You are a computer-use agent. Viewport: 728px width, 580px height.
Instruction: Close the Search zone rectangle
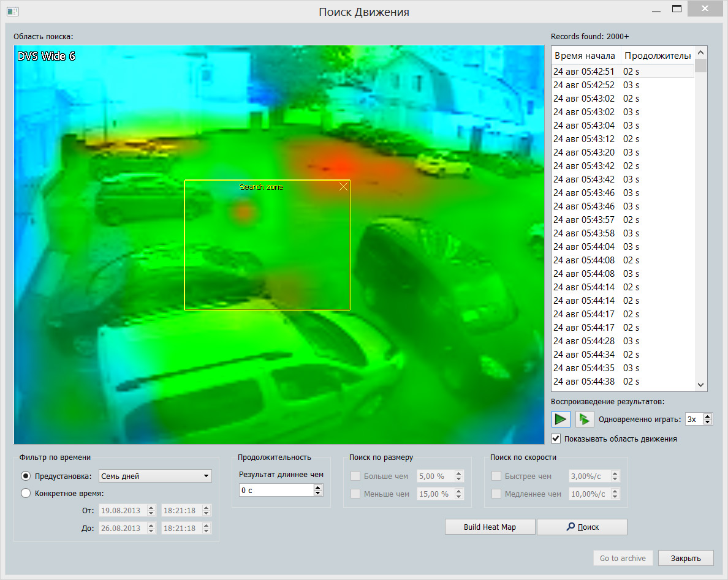(343, 187)
